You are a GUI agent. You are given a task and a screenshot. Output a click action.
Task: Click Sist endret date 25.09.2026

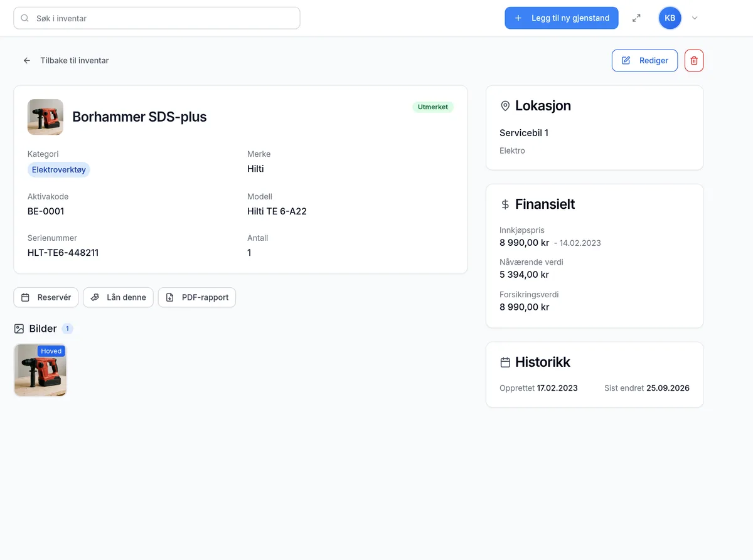click(668, 388)
